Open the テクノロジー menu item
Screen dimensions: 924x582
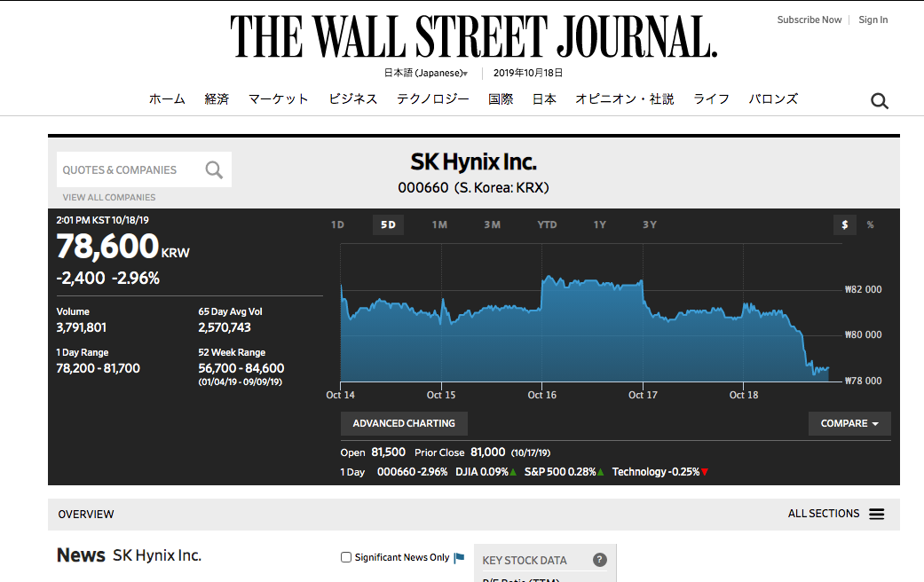432,99
